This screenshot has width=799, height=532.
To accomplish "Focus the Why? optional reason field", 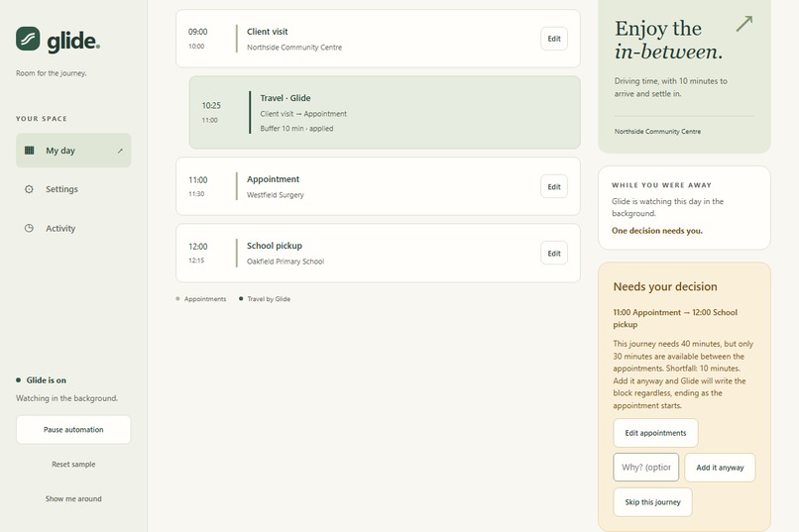I will [x=646, y=468].
